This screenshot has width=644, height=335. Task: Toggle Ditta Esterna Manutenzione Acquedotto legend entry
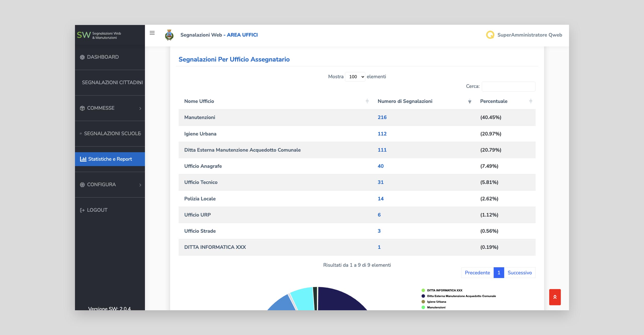coord(461,296)
